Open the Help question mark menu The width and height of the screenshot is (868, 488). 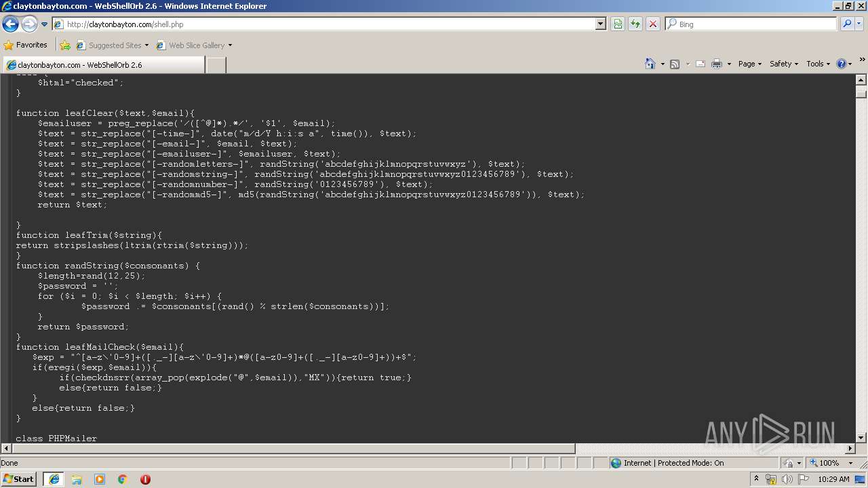coord(844,64)
